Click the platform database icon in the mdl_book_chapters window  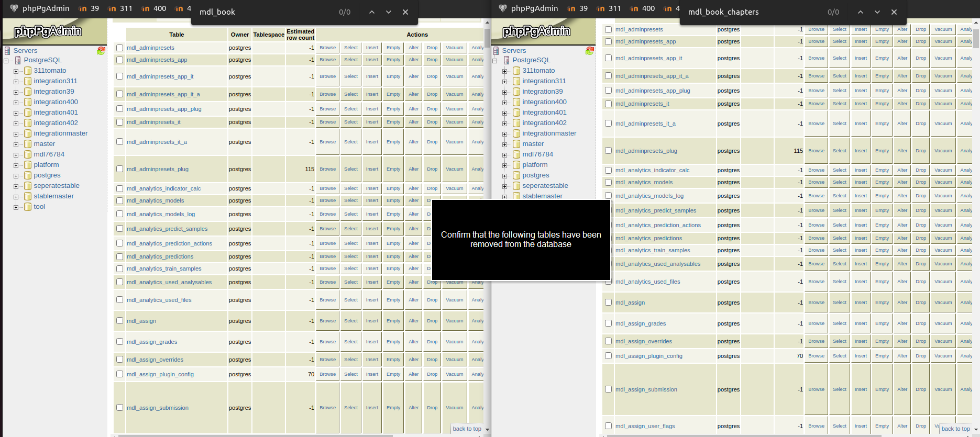(516, 165)
